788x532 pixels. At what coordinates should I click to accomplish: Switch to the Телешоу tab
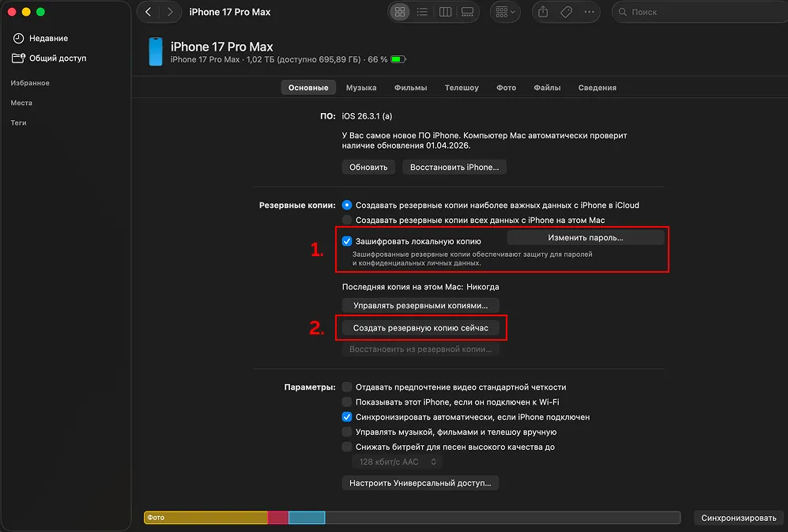[462, 88]
